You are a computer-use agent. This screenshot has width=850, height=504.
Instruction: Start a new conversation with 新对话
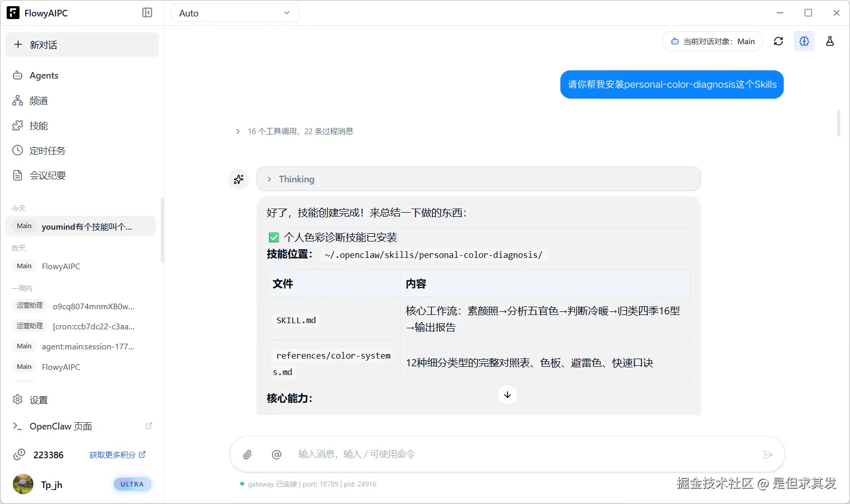tap(82, 45)
